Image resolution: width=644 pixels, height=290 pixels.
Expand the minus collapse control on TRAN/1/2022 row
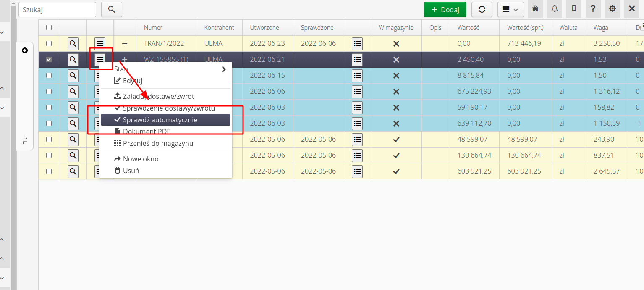[x=124, y=43]
